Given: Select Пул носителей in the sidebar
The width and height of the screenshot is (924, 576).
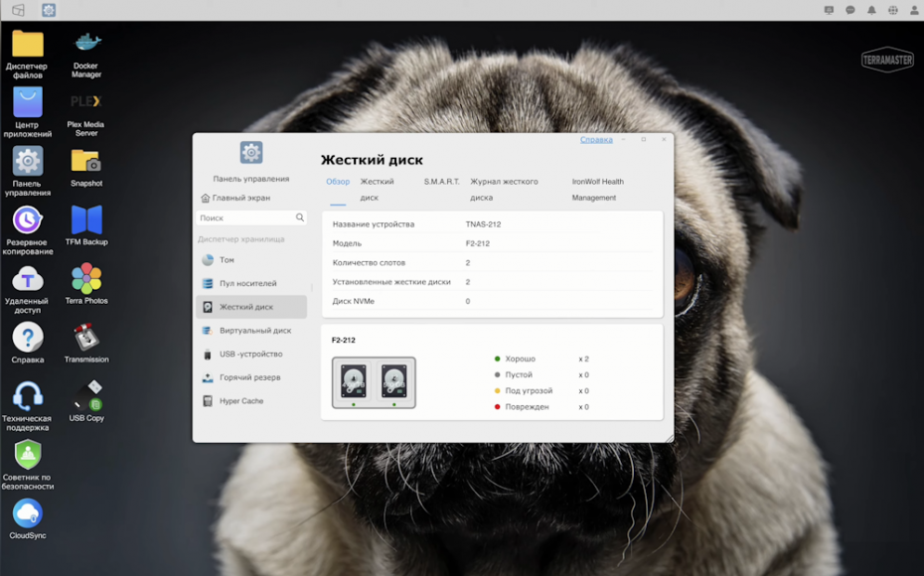Looking at the screenshot, I should 251,283.
